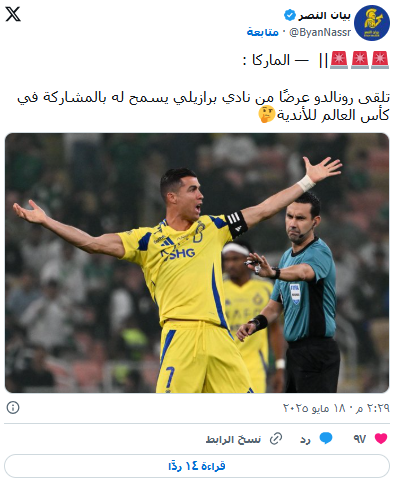
Task: Open قراءة ١٤ ردًا replies button
Action: pos(197,466)
